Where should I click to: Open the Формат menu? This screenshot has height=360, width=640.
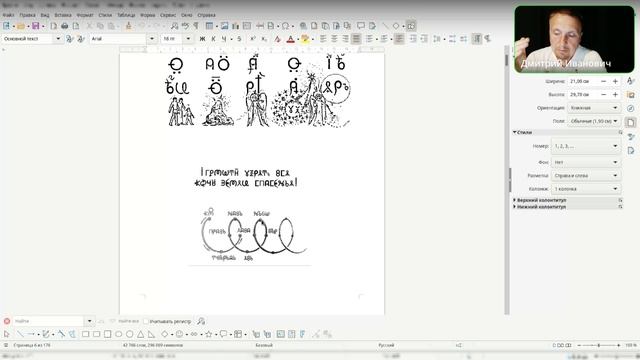[x=85, y=15]
